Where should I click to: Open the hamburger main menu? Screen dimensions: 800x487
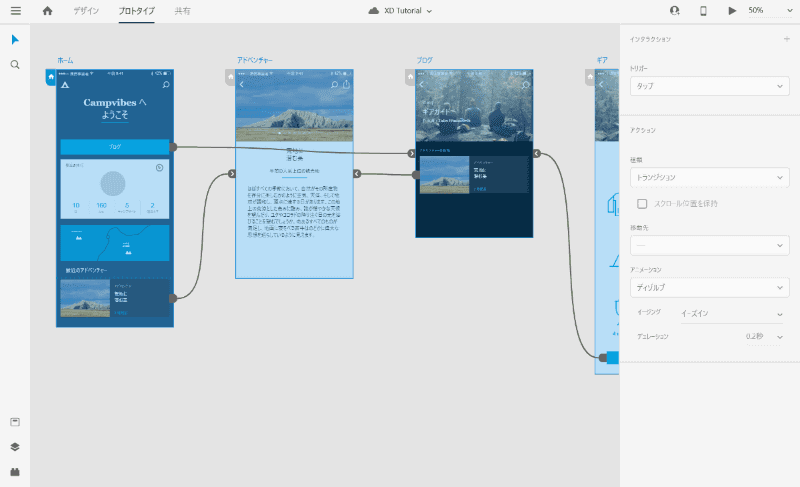pyautogui.click(x=15, y=10)
